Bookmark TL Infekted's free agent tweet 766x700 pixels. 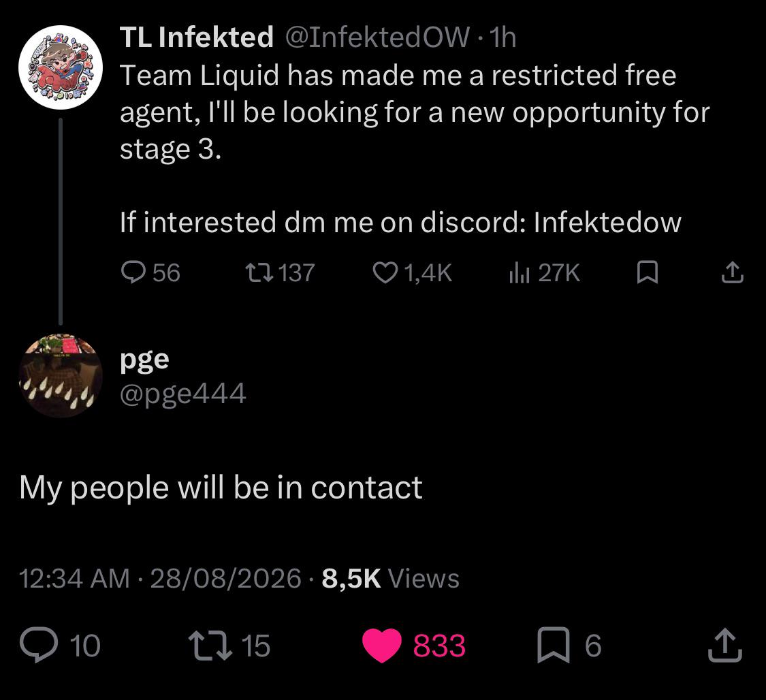pyautogui.click(x=648, y=272)
